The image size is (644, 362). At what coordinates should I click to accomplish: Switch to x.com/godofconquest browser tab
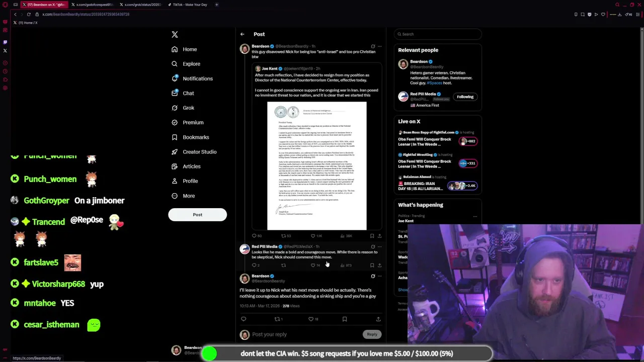click(x=92, y=5)
